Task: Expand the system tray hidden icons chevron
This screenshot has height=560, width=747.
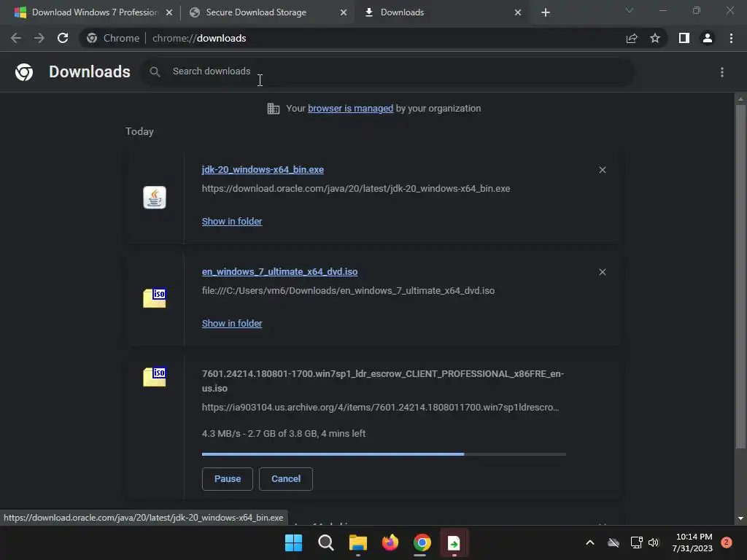Action: (x=589, y=542)
